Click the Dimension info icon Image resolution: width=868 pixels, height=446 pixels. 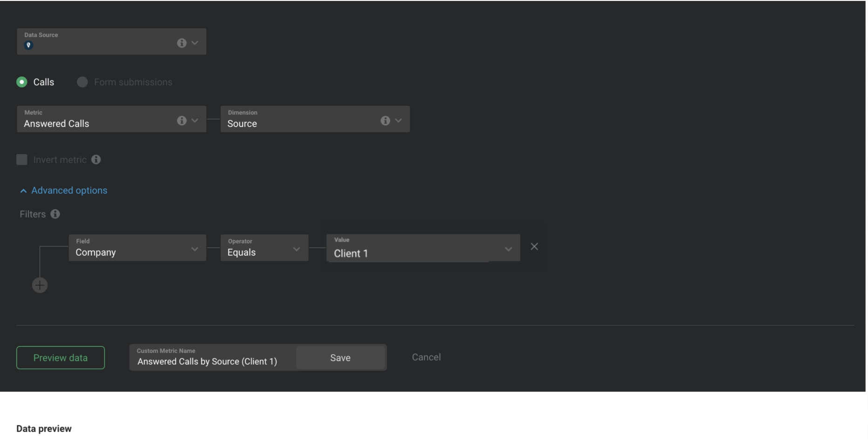pos(385,120)
